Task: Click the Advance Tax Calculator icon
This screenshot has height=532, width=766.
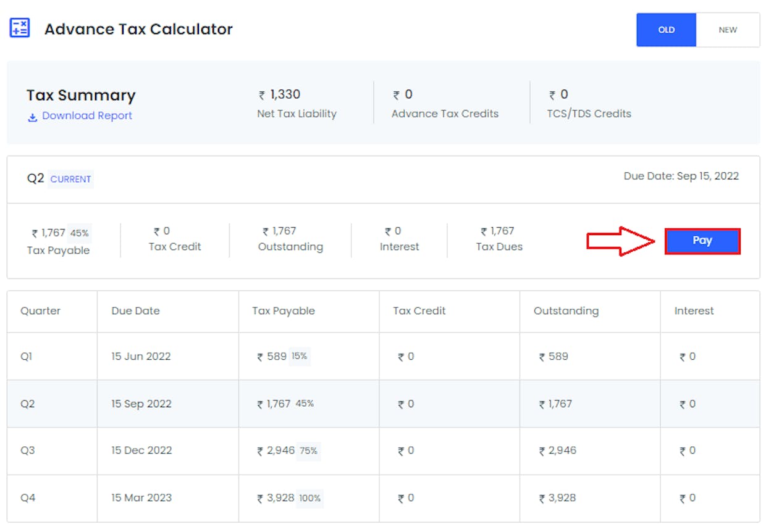Action: tap(20, 28)
